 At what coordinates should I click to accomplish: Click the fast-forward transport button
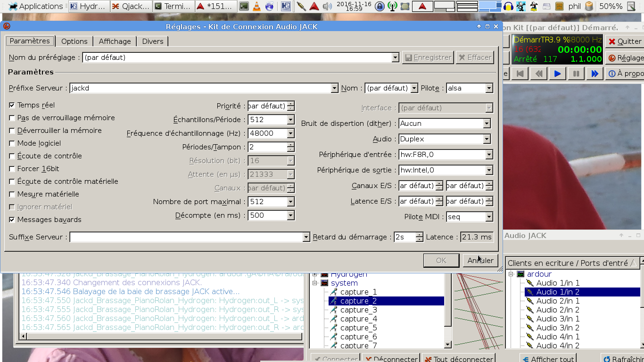pos(594,74)
